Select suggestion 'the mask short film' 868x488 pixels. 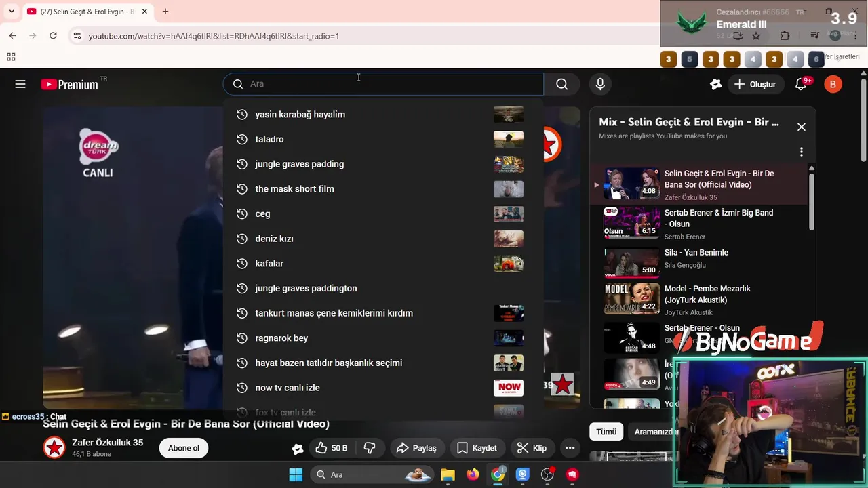coord(383,189)
